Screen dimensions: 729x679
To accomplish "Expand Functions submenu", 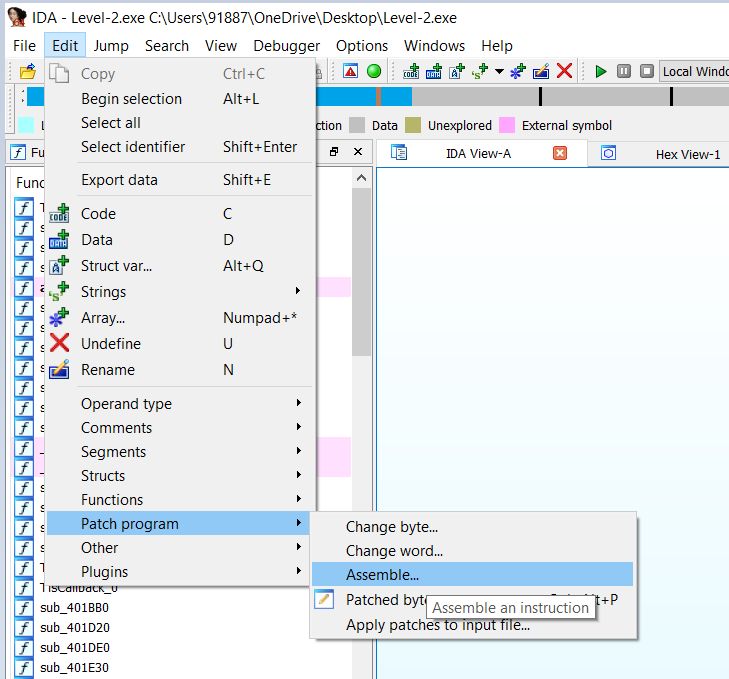I will [180, 500].
